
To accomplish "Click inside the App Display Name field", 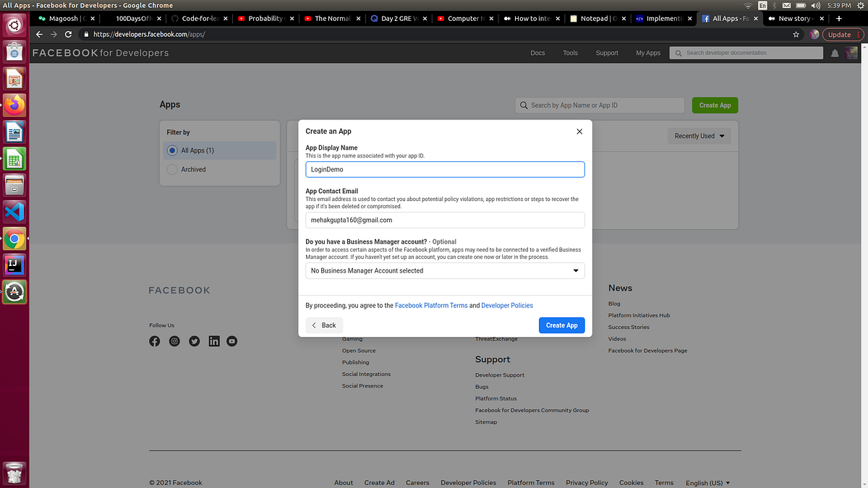I will coord(444,169).
